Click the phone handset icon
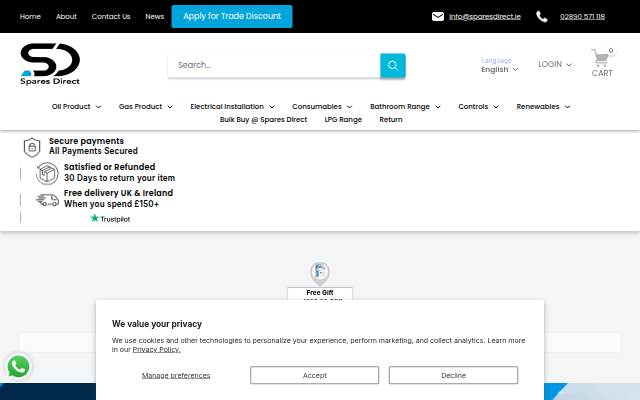Viewport: 640px width, 400px height. [x=542, y=17]
